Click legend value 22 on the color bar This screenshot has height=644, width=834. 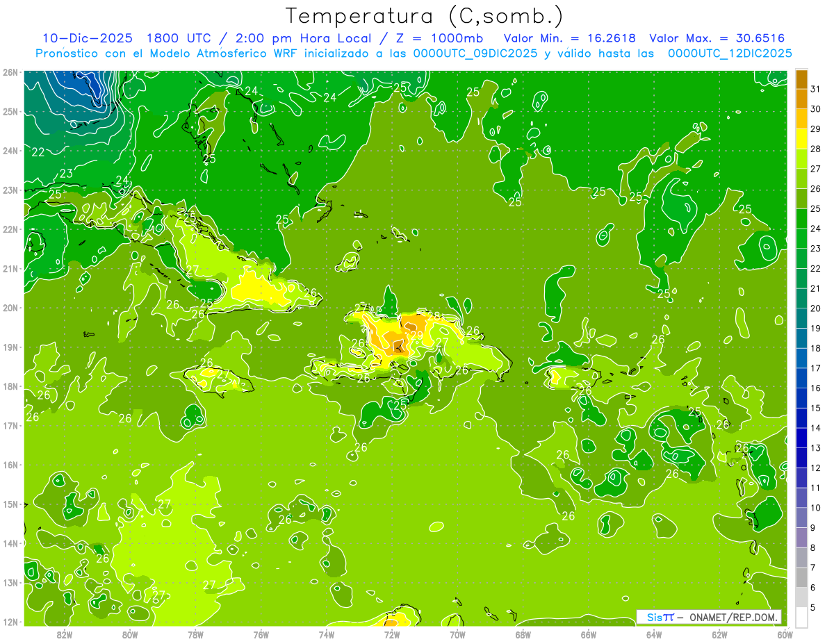click(815, 268)
